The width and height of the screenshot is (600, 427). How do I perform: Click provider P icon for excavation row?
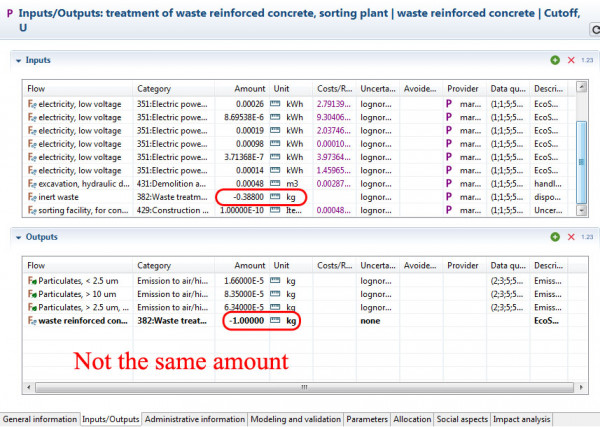[449, 183]
